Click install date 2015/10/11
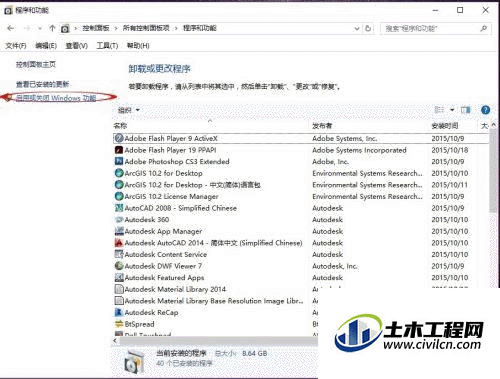500x379 pixels. (450, 185)
